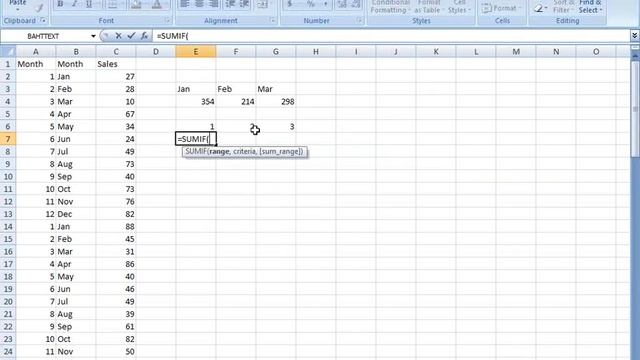
Task: Align text left in the Alignment group
Action: (184, 4)
